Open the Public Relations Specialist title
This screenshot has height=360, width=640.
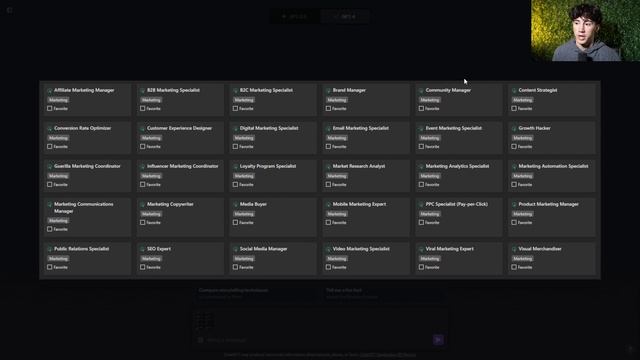coord(82,249)
